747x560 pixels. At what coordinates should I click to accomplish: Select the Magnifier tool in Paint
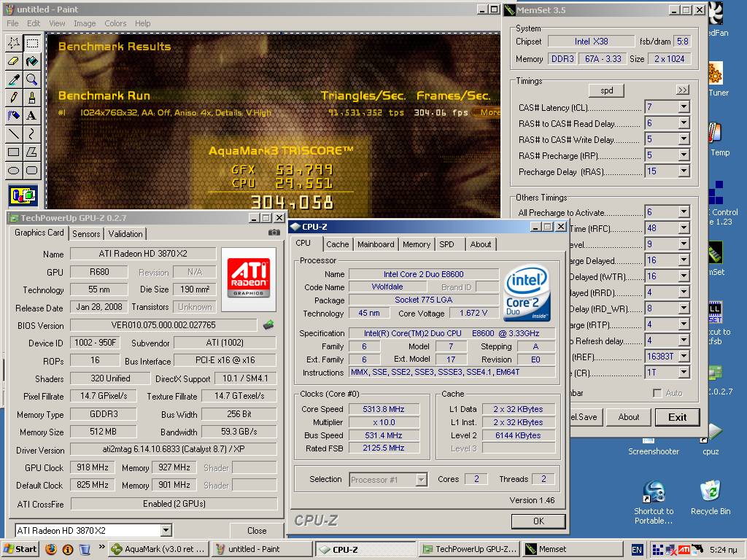tap(32, 79)
